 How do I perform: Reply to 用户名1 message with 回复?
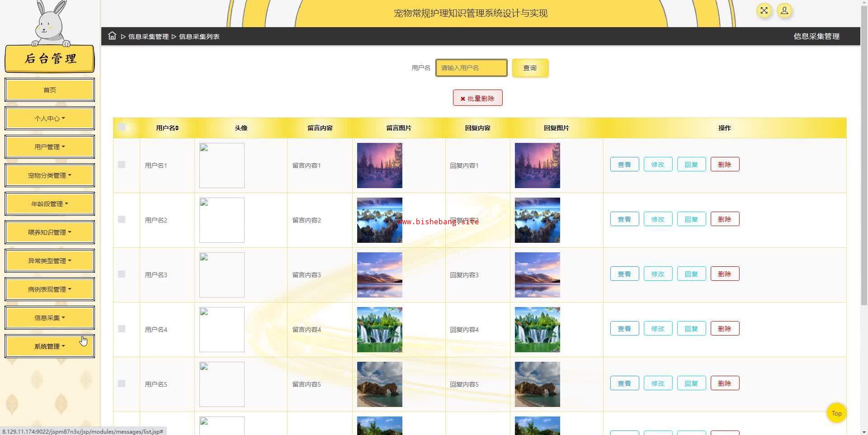(x=691, y=165)
